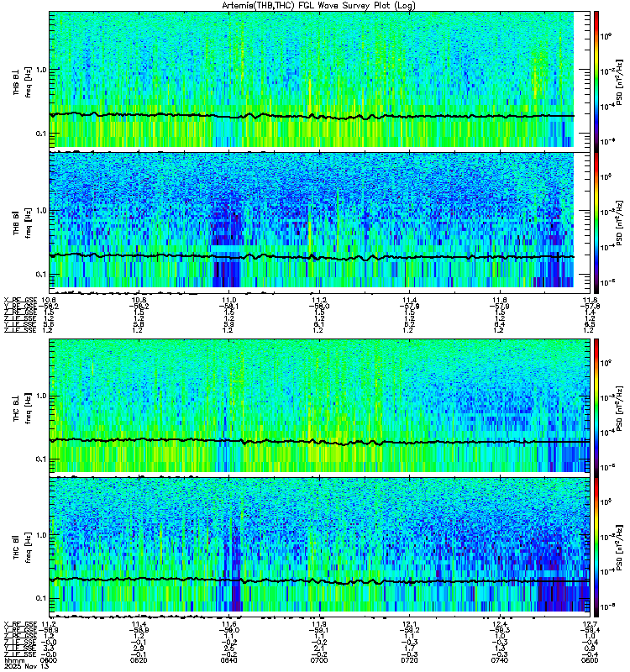The width and height of the screenshot is (630, 672).
Task: Click the '0.1' frequency tick of the THC B∥ panel
Action: click(40, 598)
